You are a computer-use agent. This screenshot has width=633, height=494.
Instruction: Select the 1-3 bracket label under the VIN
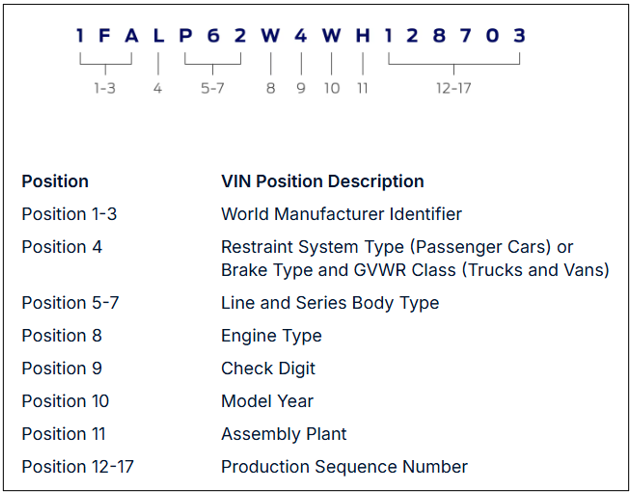tap(105, 88)
